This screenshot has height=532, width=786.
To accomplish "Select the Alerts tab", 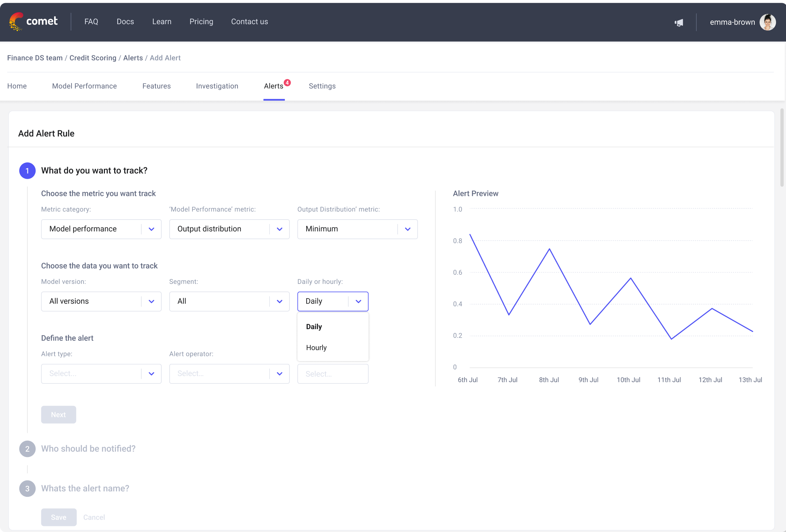I will (273, 86).
